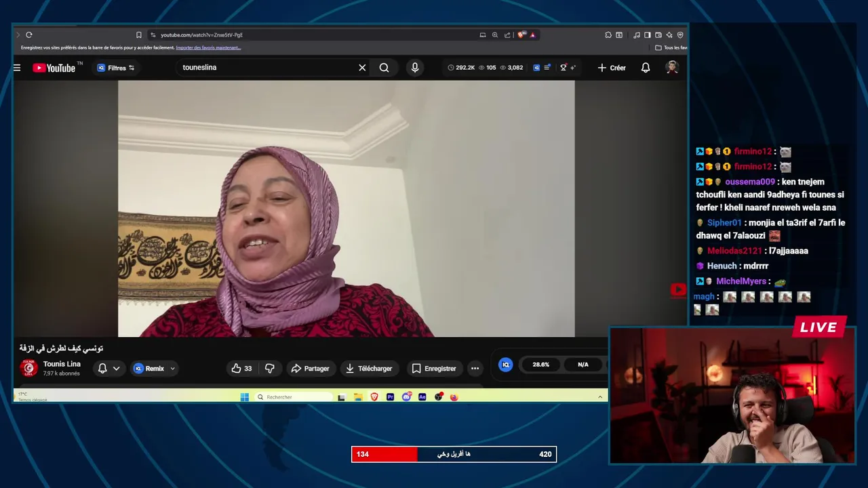
Task: Open the taskbar weather widget
Action: 32,396
